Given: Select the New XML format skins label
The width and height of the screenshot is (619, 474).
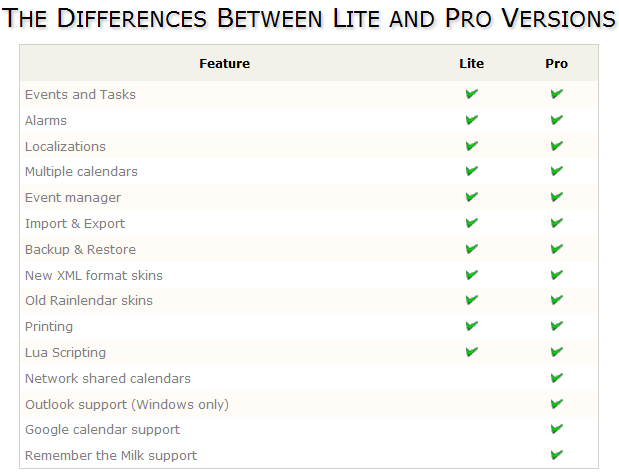Looking at the screenshot, I should click(94, 275).
